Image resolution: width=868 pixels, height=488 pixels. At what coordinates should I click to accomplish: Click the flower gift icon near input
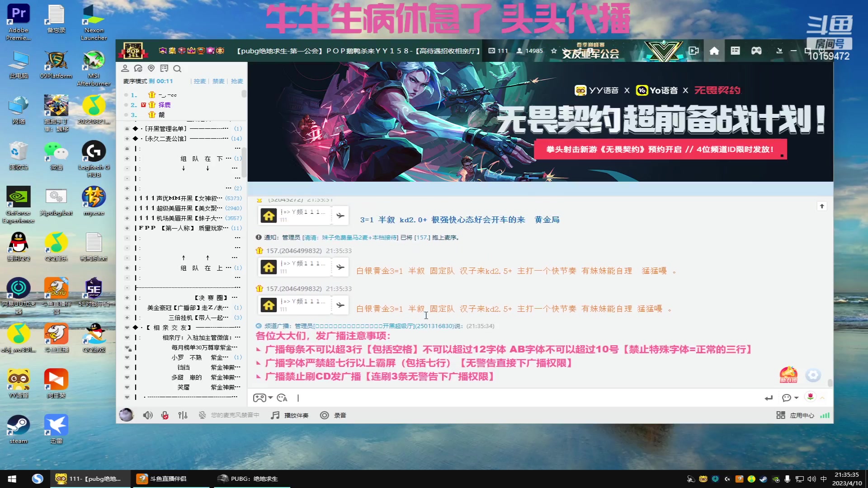pyautogui.click(x=811, y=397)
